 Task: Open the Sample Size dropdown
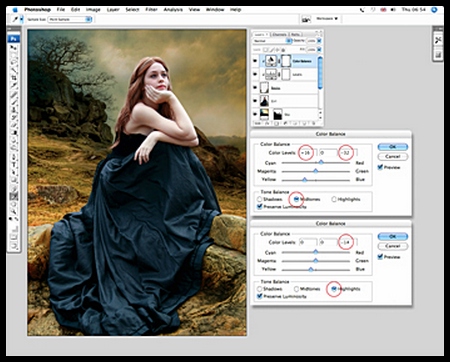click(x=70, y=19)
